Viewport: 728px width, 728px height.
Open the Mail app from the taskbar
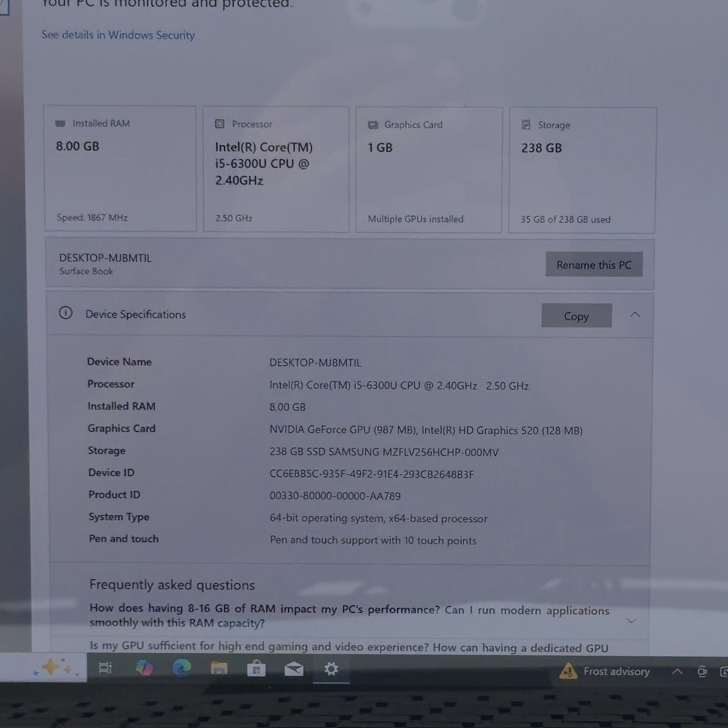pyautogui.click(x=294, y=669)
